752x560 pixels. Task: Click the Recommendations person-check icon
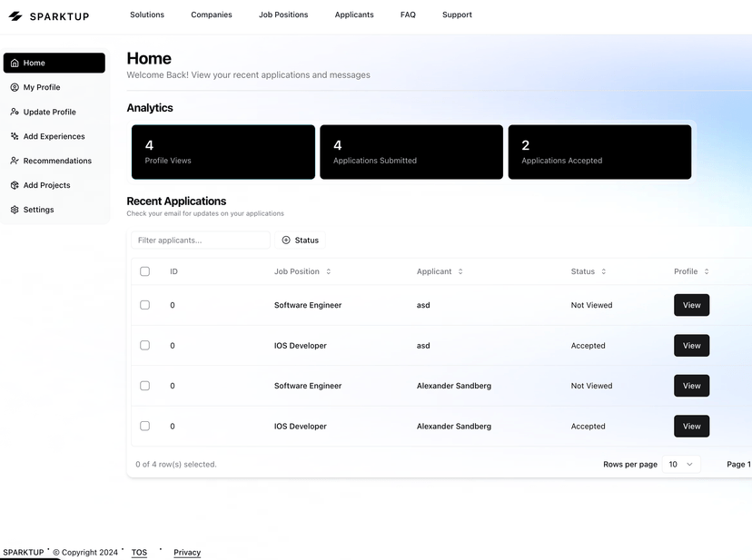(x=15, y=161)
